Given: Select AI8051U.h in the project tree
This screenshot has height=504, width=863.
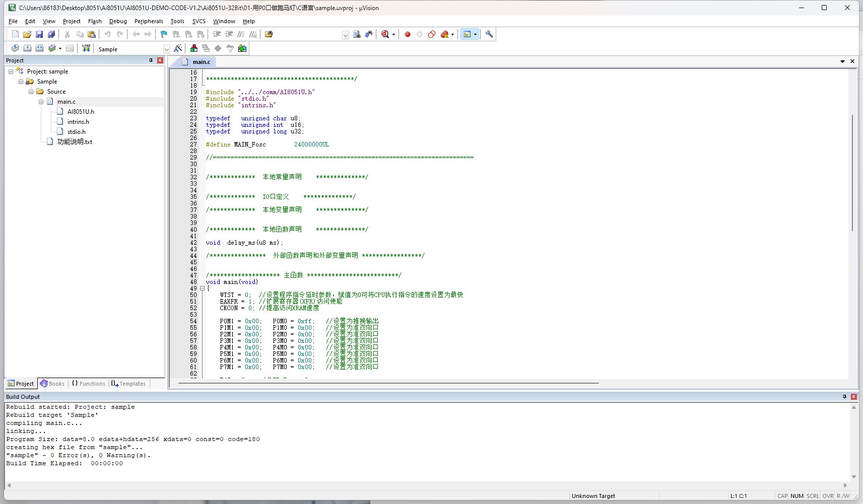Looking at the screenshot, I should pyautogui.click(x=81, y=112).
